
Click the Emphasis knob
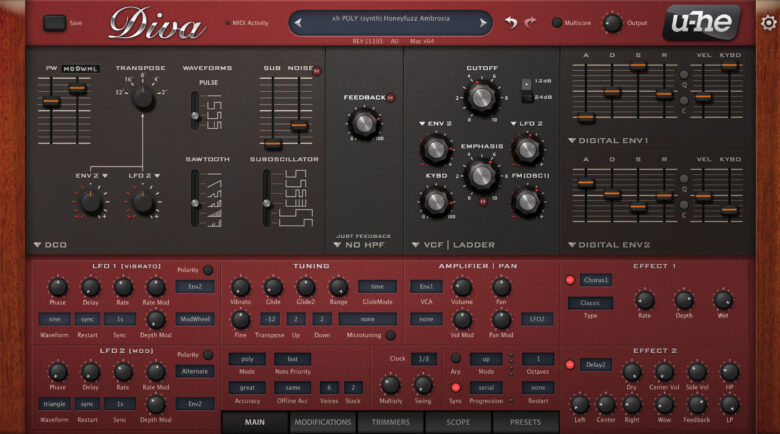click(481, 175)
